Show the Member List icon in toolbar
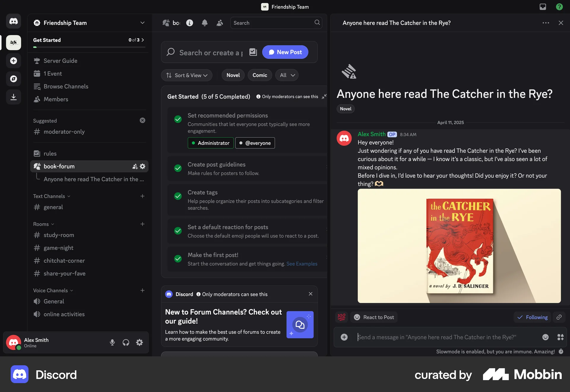Image resolution: width=570 pixels, height=392 pixels. 220,23
